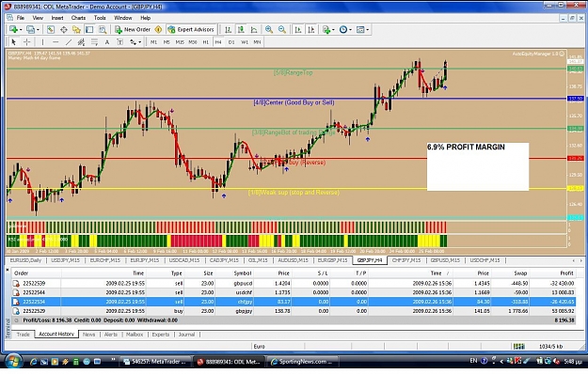Set timeframe to M1
The width and height of the screenshot is (588, 374).
[x=153, y=42]
